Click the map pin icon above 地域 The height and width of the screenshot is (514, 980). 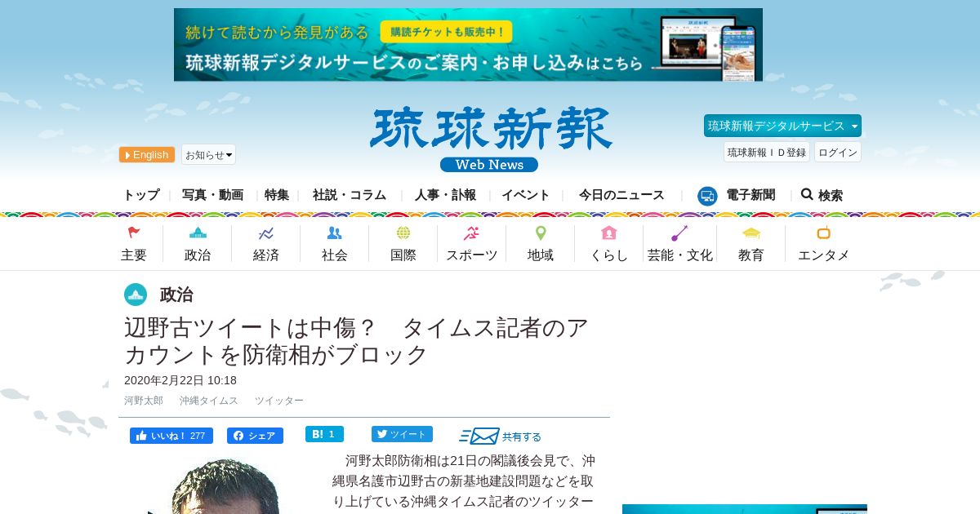point(541,233)
